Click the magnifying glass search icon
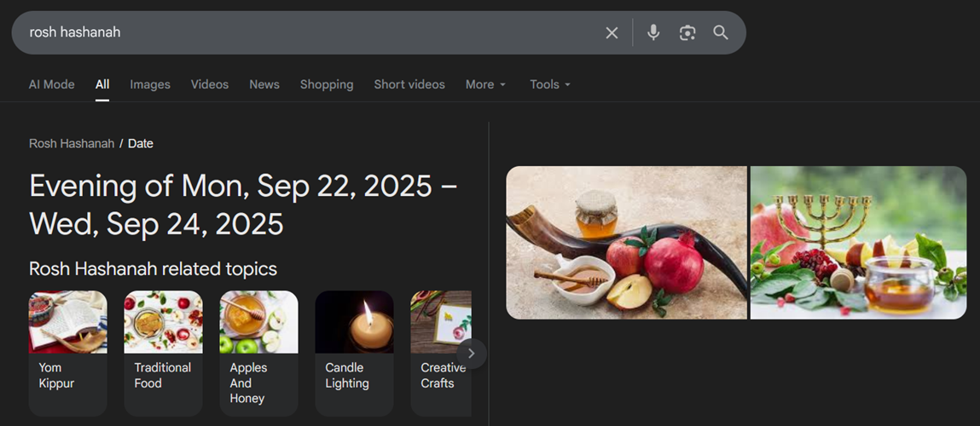980x426 pixels. tap(721, 33)
